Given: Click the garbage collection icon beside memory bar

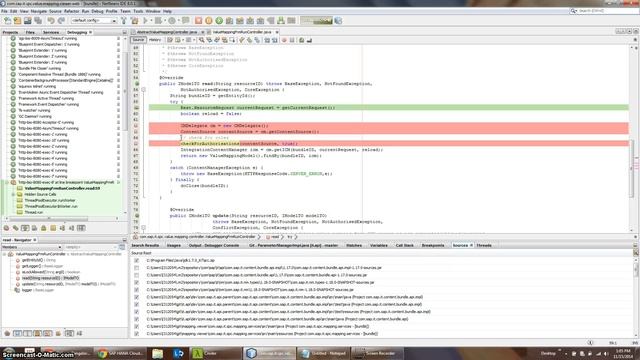Looking at the screenshot, I should click(x=338, y=20).
